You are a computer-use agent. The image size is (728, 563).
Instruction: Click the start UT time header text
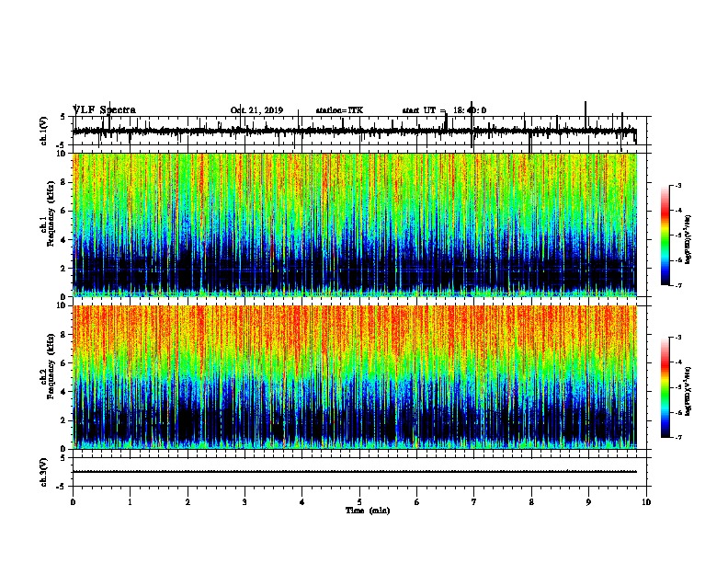(444, 110)
